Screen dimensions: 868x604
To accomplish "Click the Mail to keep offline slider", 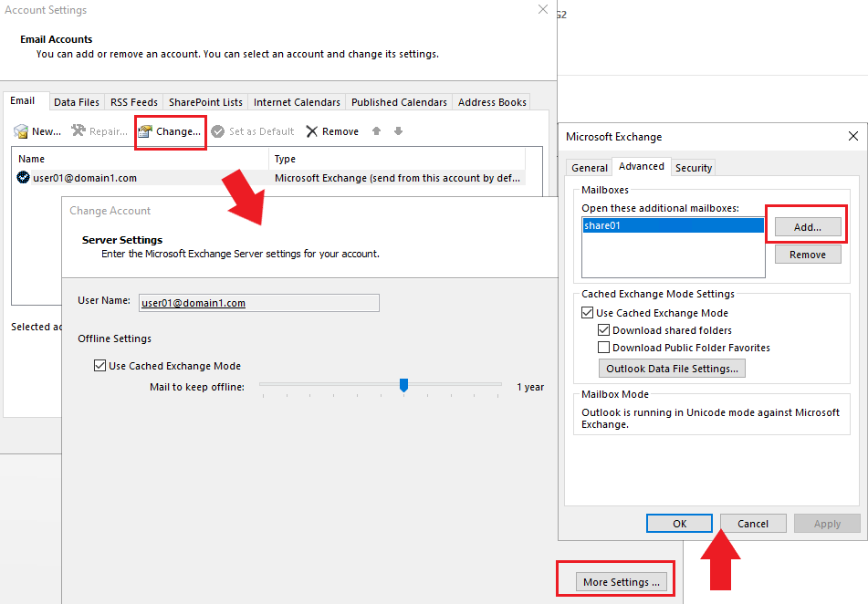I will coord(403,385).
